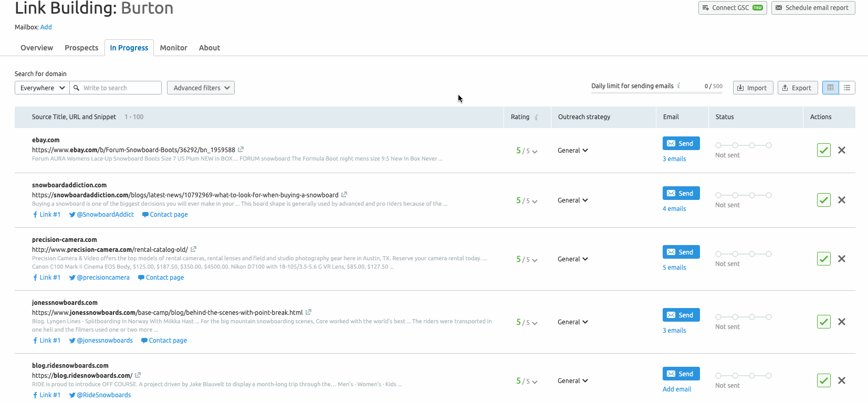Image resolution: width=868 pixels, height=403 pixels.
Task: Open Twitter handle @precisioncamera
Action: point(99,278)
